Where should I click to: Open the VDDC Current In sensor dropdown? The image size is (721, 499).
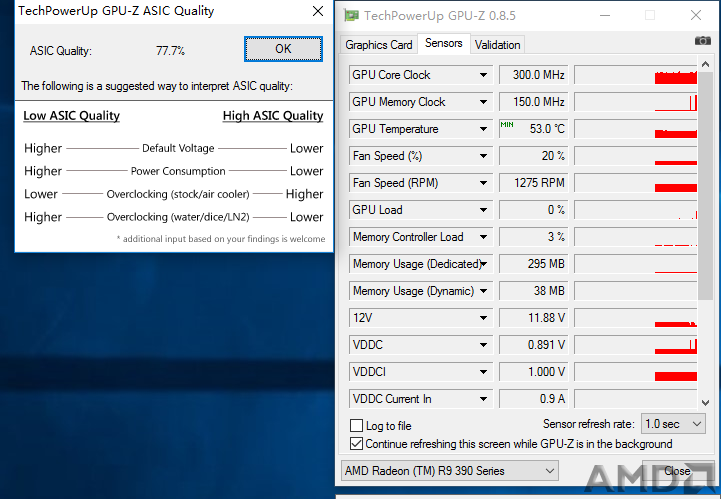[x=483, y=399]
